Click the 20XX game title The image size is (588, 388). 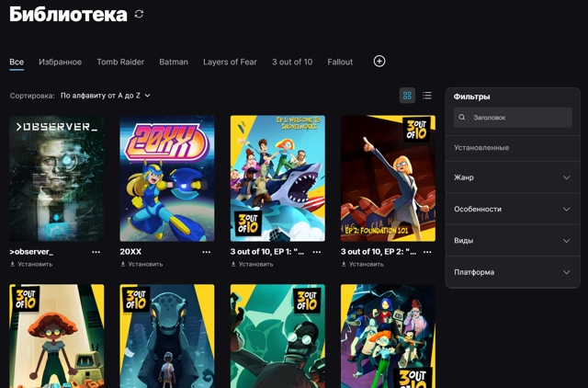click(130, 252)
